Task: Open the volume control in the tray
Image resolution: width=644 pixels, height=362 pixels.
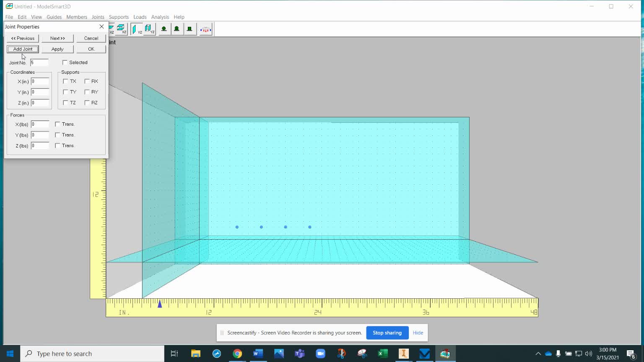Action: click(x=589, y=354)
